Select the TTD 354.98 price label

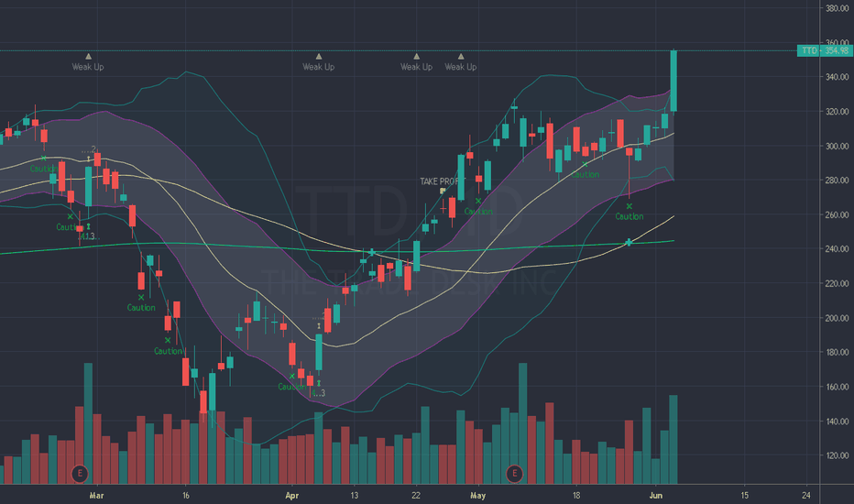click(x=825, y=50)
